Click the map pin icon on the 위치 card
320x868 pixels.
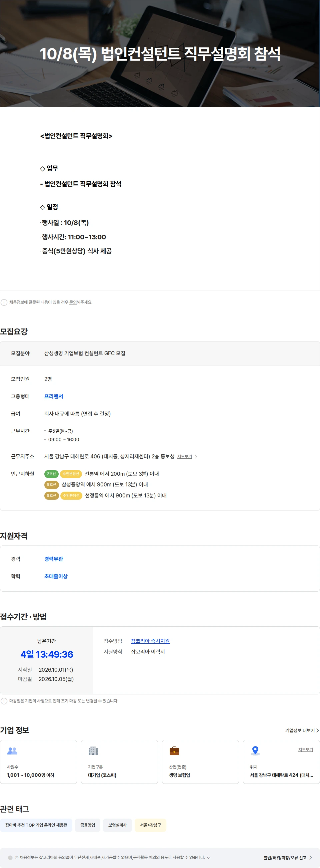[x=255, y=751]
